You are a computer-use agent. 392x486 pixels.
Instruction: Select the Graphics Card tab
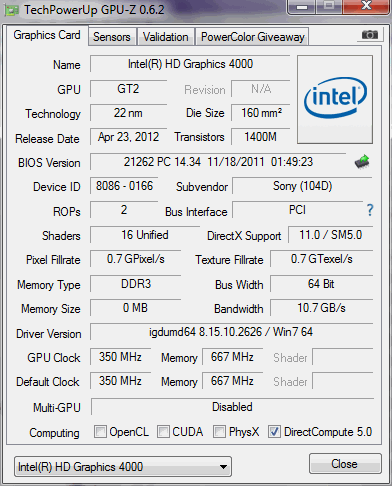pos(47,35)
